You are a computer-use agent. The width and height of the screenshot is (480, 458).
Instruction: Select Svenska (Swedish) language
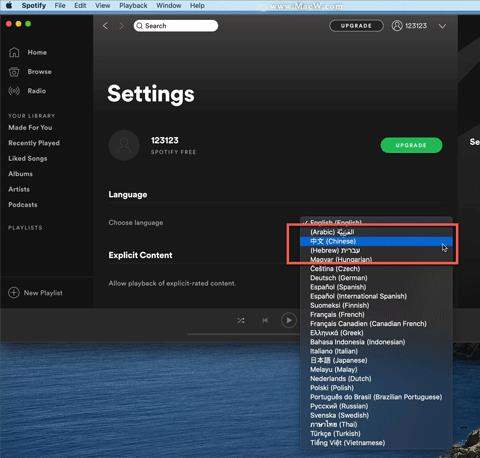click(376, 415)
